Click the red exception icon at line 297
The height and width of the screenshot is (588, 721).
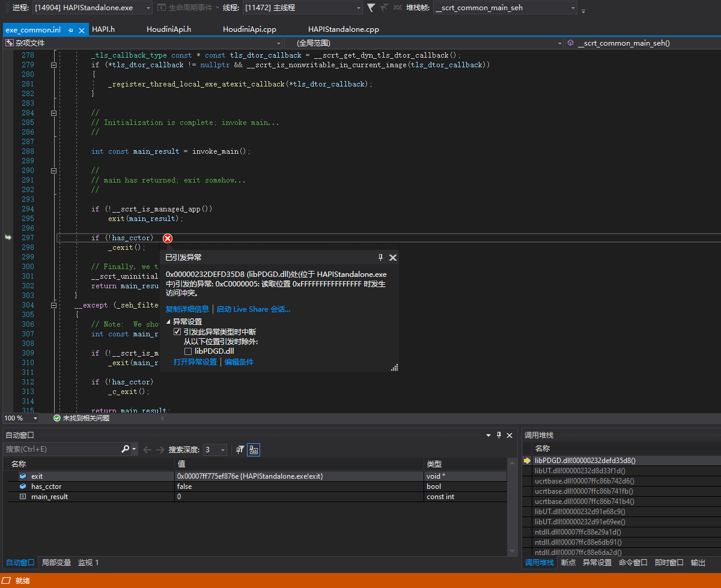[167, 238]
